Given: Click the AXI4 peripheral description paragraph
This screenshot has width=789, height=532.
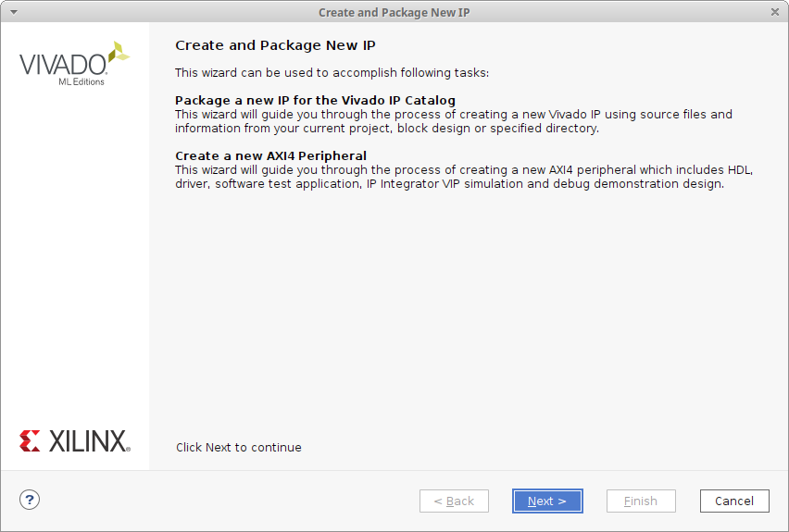Looking at the screenshot, I should (x=463, y=177).
